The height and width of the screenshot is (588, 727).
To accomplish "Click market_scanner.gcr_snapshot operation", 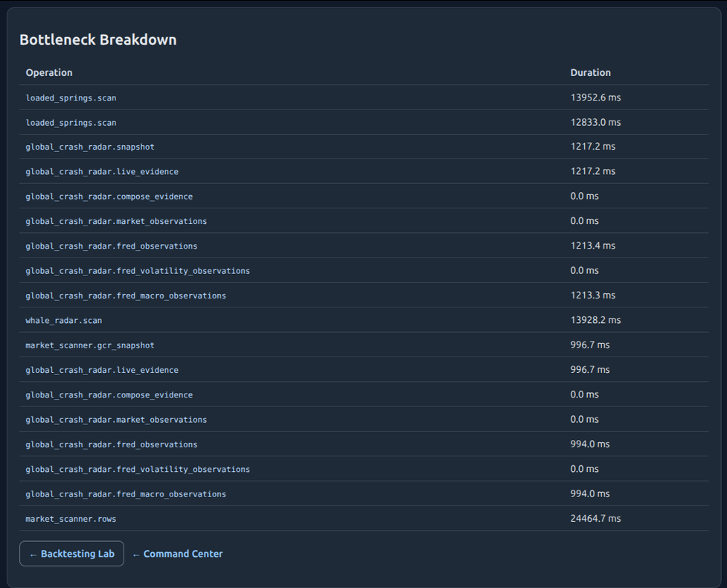I will [90, 345].
